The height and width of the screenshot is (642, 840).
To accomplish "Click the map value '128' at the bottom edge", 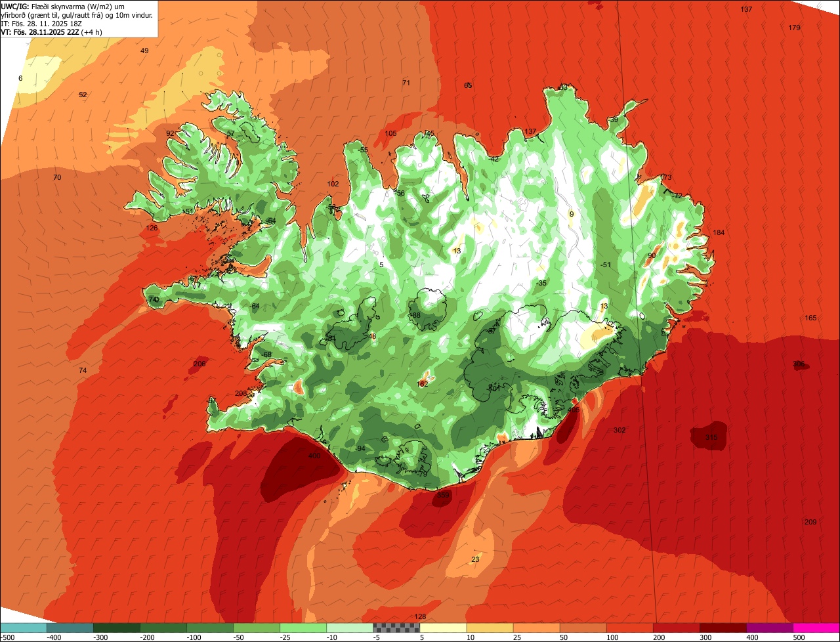I will tap(421, 616).
